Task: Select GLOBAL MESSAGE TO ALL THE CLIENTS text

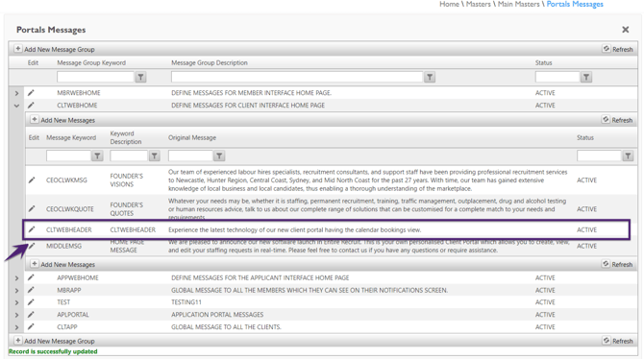Action: (x=226, y=326)
